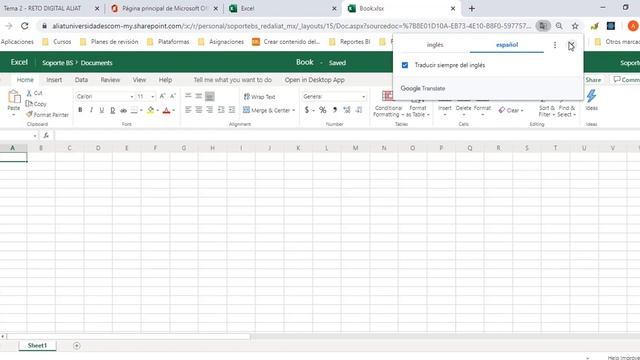Open Find & Select
This screenshot has height=360, width=640.
[x=567, y=108]
